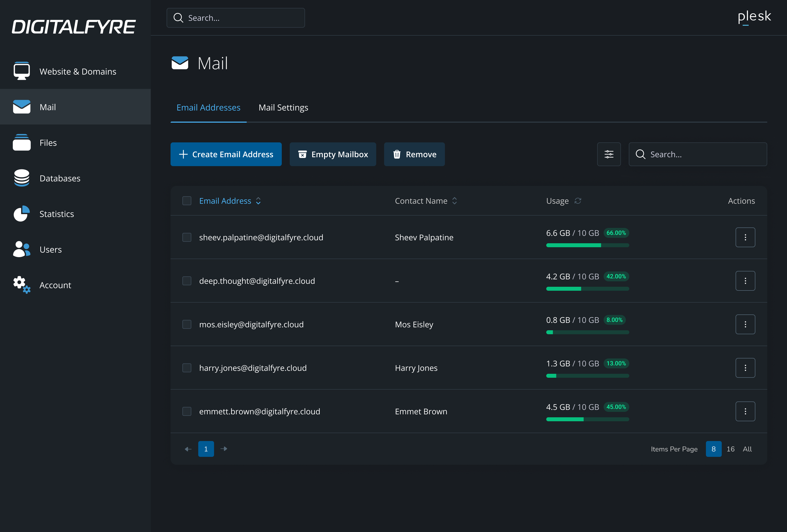Open actions menu for harry.jones
Screen dimensions: 787x532
tap(745, 368)
